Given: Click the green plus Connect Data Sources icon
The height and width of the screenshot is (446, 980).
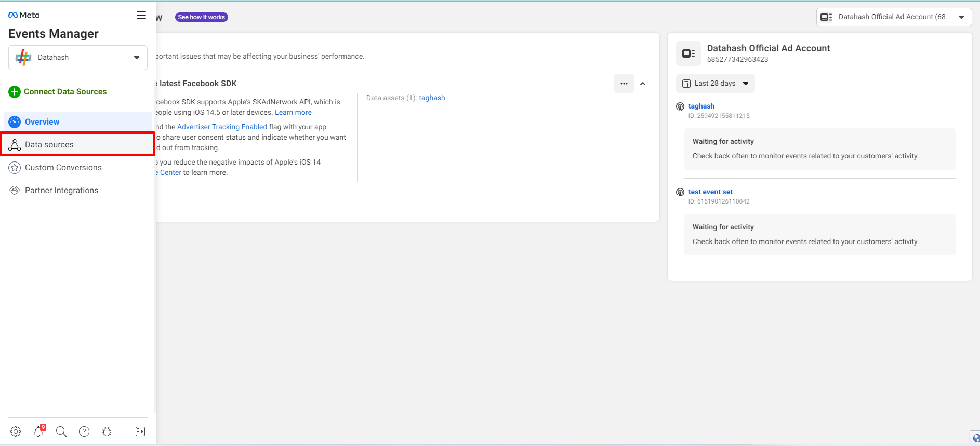Looking at the screenshot, I should 15,92.
